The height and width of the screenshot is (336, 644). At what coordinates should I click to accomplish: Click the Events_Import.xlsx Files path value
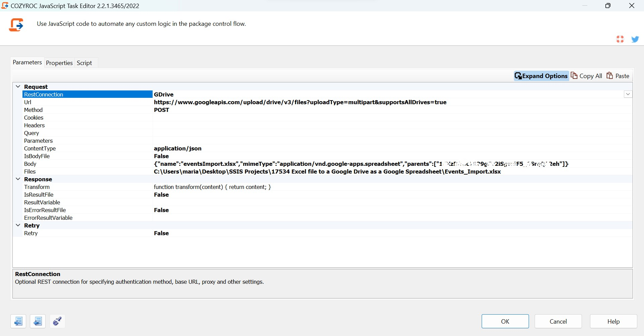[x=327, y=172]
